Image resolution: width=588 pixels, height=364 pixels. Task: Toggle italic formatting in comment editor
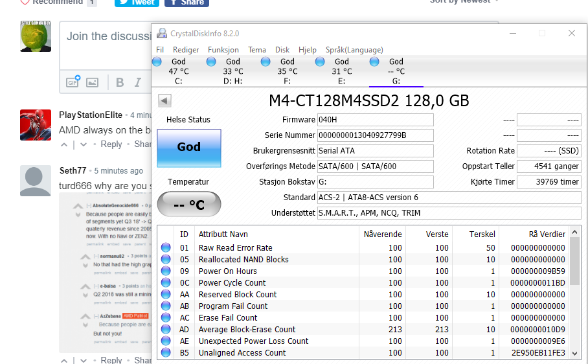coord(137,82)
